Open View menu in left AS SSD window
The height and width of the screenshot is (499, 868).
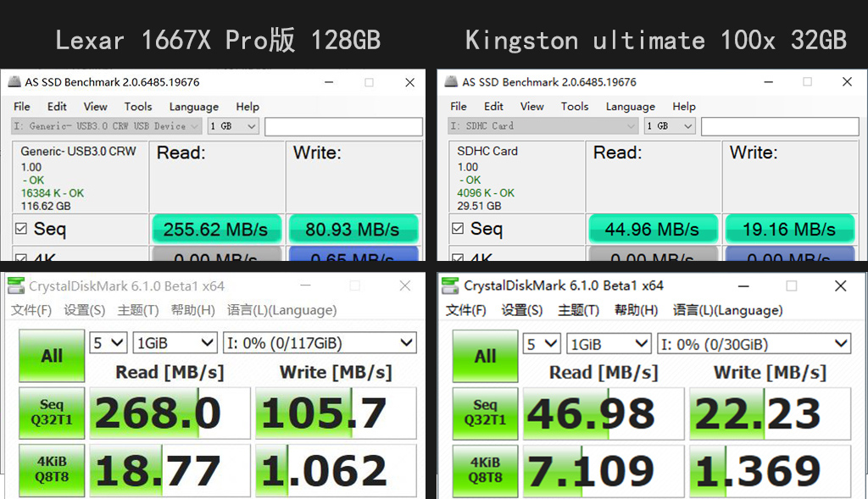(x=95, y=106)
